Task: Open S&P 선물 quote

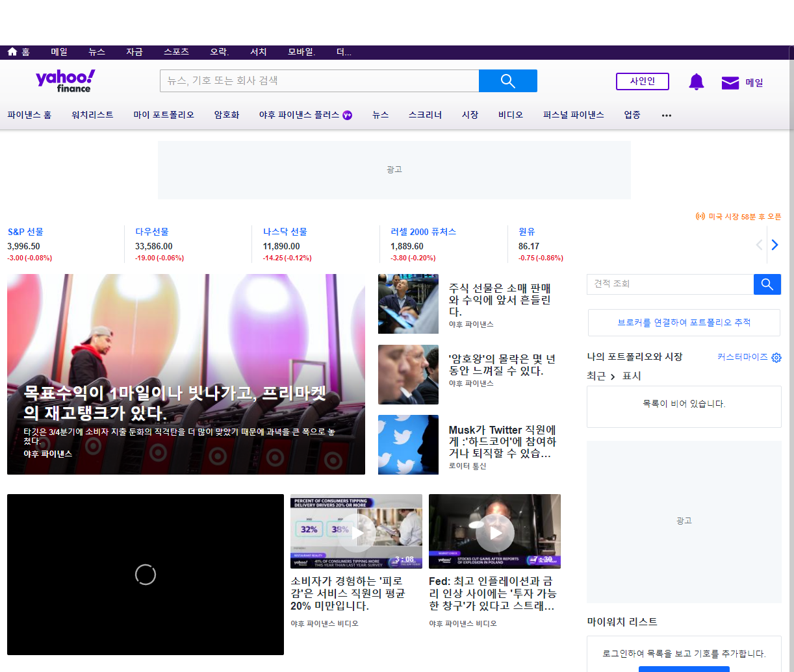Action: pos(25,232)
